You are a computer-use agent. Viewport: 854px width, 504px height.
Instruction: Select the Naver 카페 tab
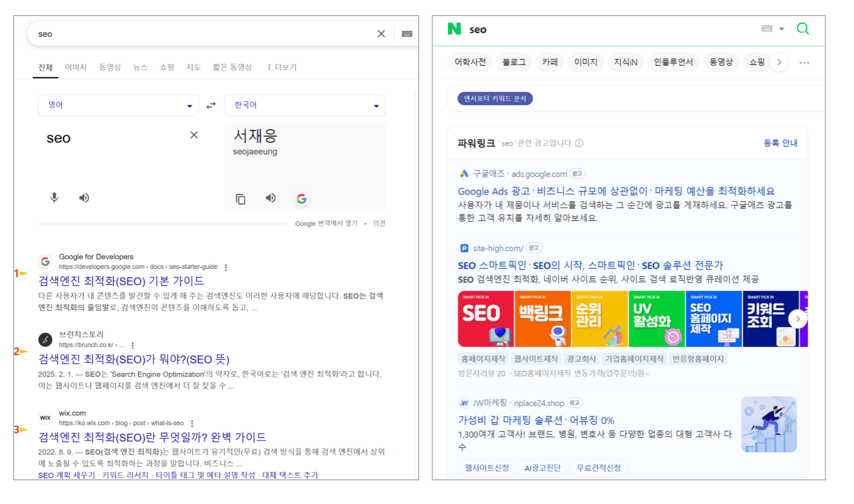tap(550, 62)
